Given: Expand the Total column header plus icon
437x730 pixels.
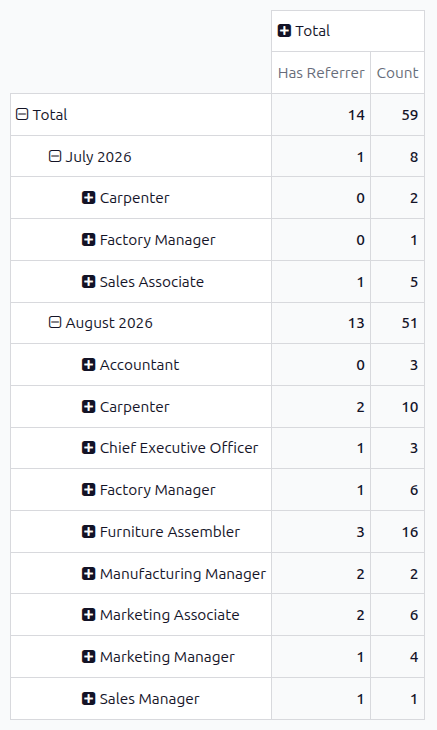Looking at the screenshot, I should pos(284,31).
